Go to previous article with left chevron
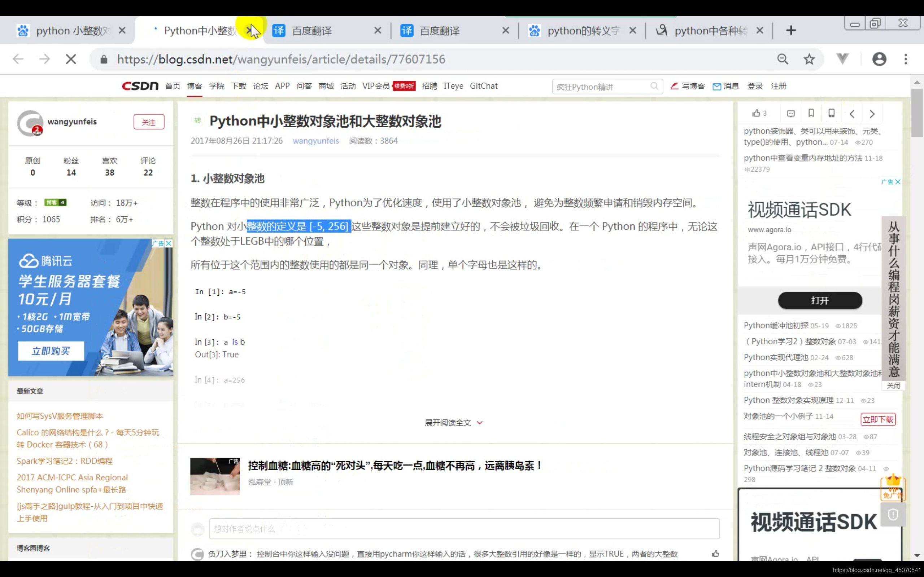 [x=852, y=114]
